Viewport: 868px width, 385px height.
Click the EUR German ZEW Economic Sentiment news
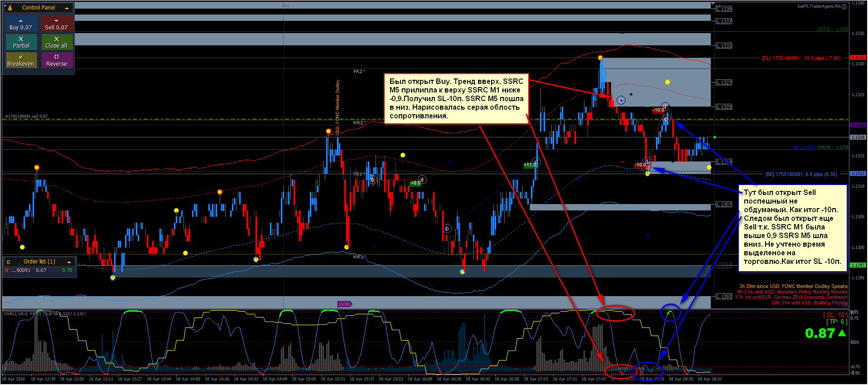point(791,297)
